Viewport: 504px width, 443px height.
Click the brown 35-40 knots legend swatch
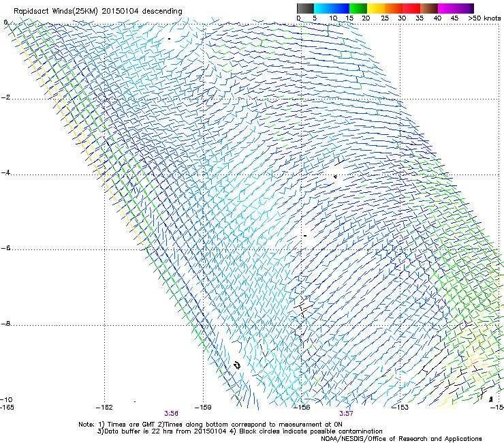point(429,8)
